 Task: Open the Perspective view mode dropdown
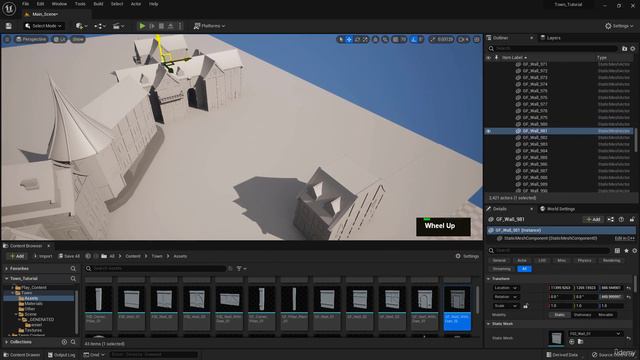coord(31,39)
